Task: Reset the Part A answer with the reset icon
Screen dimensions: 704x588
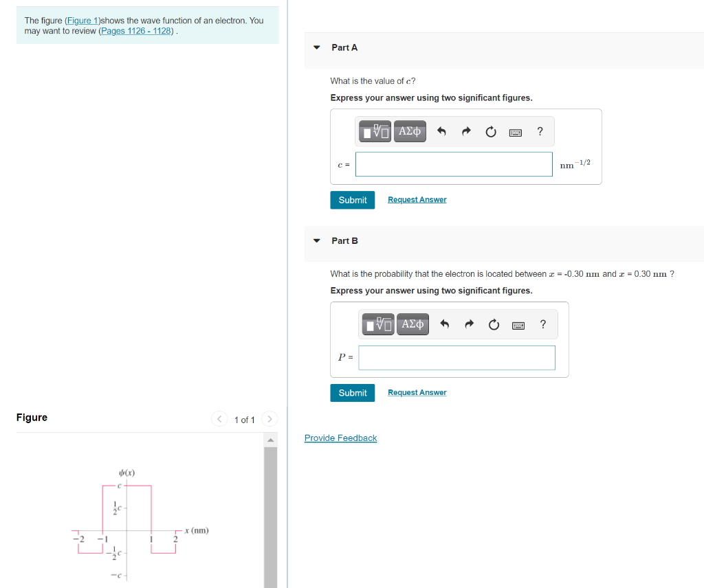Action: coord(490,131)
